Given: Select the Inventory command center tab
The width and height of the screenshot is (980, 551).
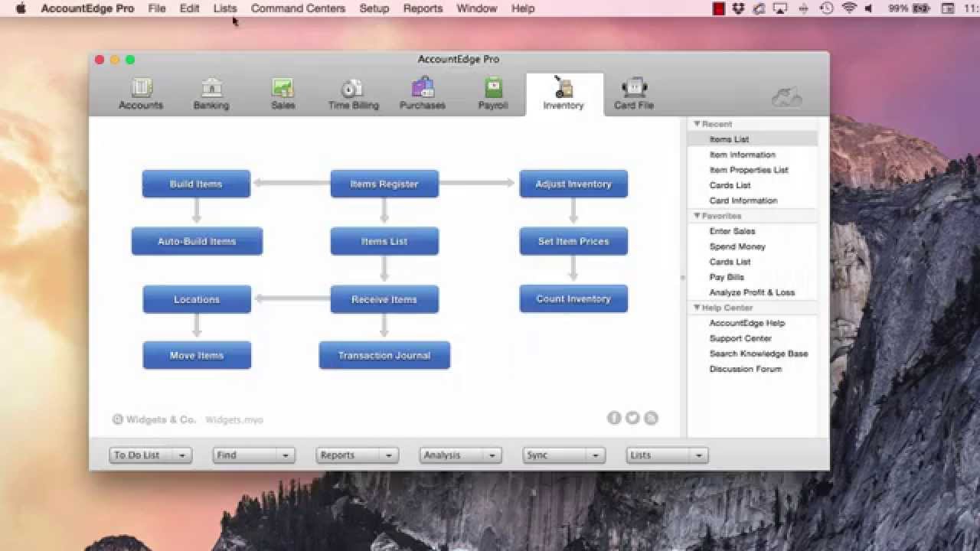Looking at the screenshot, I should click(x=563, y=94).
